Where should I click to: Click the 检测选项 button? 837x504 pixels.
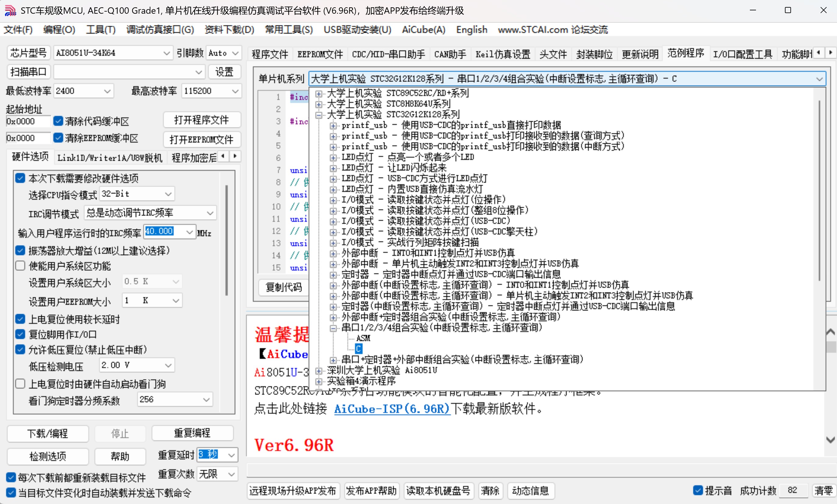pyautogui.click(x=48, y=456)
